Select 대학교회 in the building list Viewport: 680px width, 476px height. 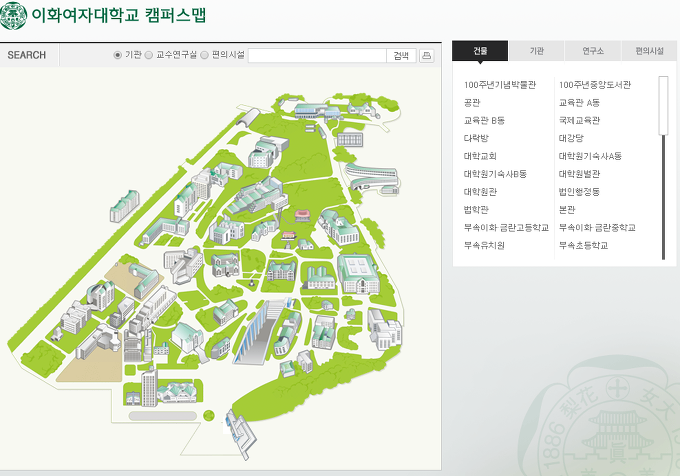(x=480, y=156)
